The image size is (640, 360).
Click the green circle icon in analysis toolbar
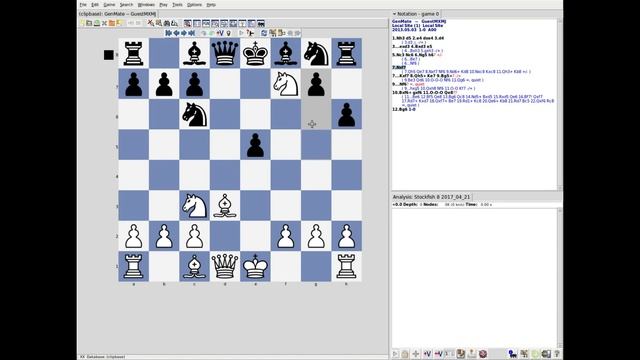[x=535, y=354]
